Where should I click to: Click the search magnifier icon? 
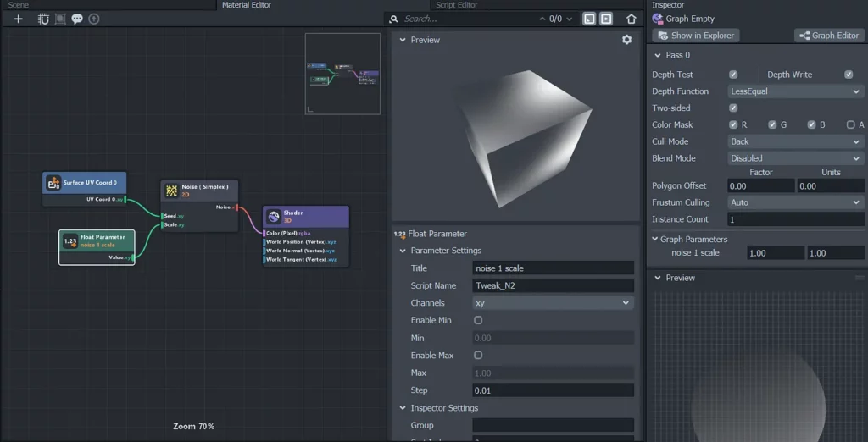393,19
